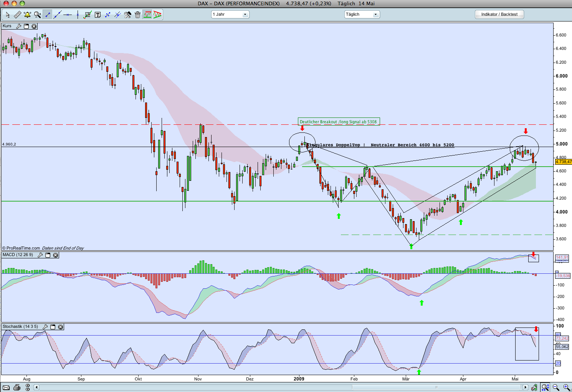
Task: Click the envelope email chart icon
Action: coord(6,387)
